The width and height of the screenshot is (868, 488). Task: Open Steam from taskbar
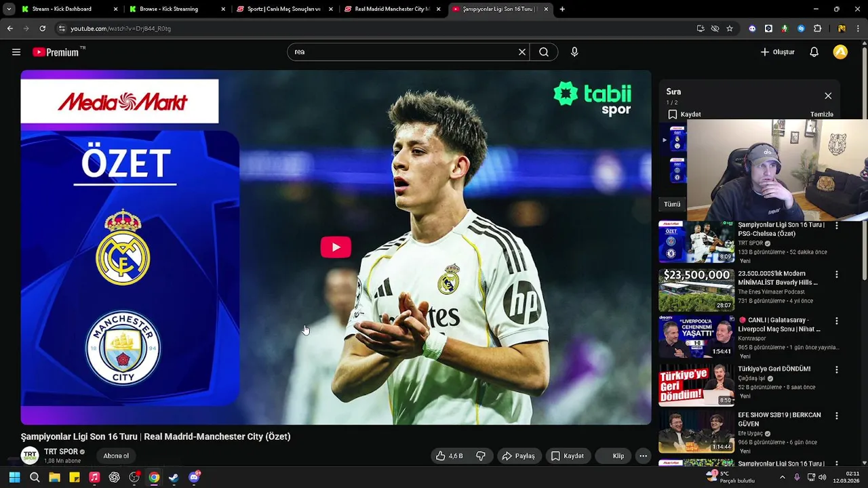(x=174, y=477)
